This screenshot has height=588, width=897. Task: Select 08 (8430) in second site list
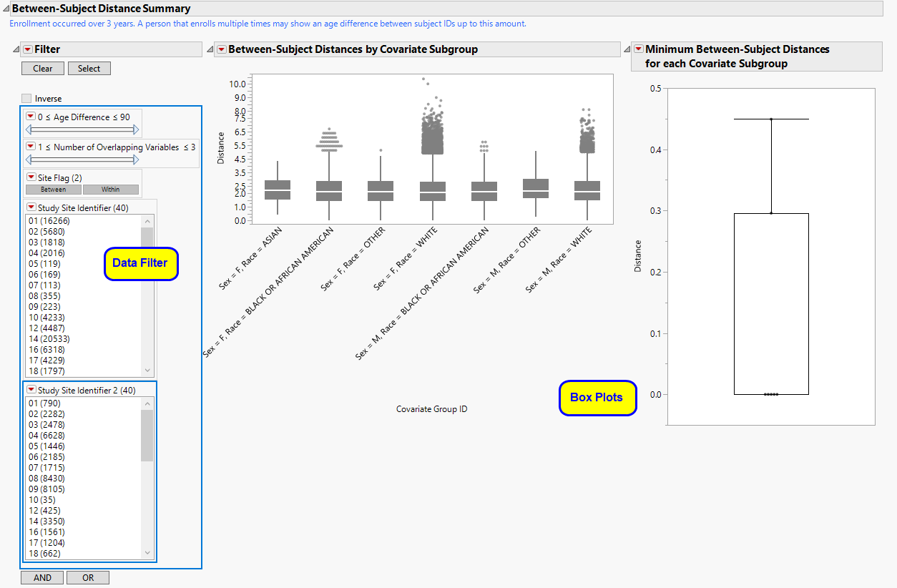pos(46,479)
